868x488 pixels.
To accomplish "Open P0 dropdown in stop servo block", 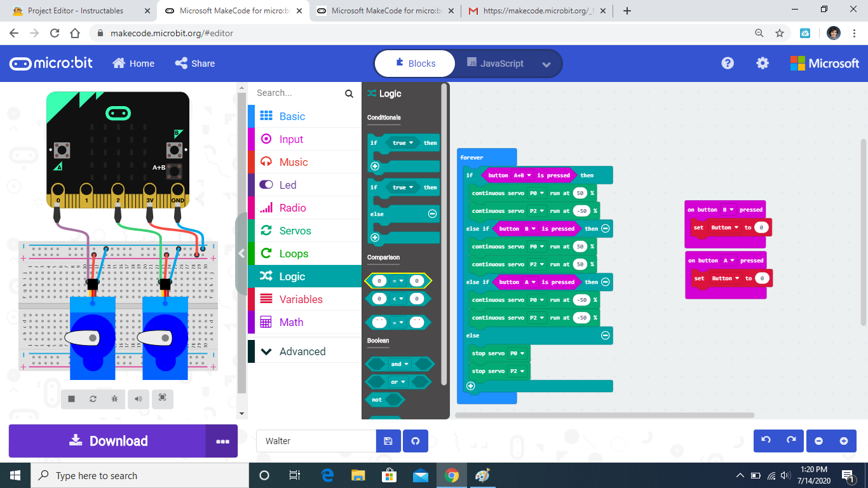I will (517, 353).
